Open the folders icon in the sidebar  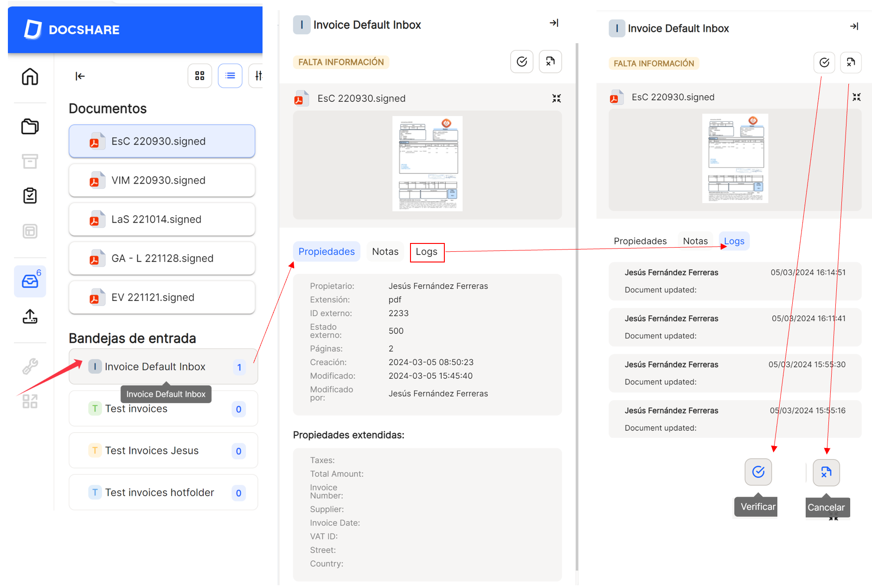tap(30, 126)
